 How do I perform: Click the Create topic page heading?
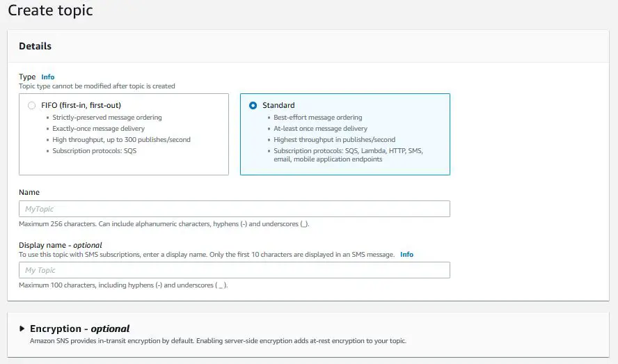[50, 11]
